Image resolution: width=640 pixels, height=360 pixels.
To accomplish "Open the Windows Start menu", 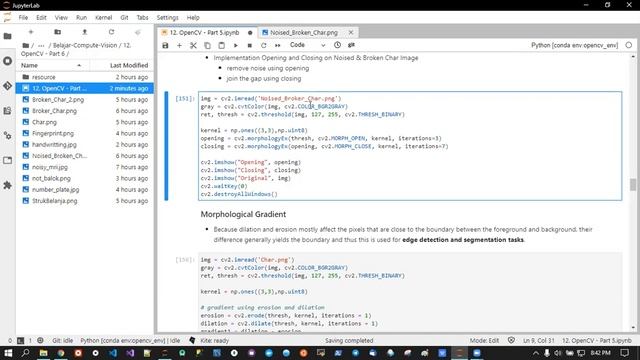I will tap(8, 353).
